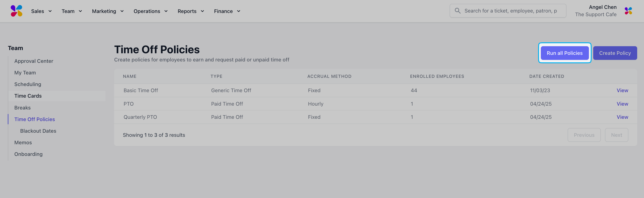View the Basic Time Off policy
The height and width of the screenshot is (198, 644).
[x=622, y=91]
